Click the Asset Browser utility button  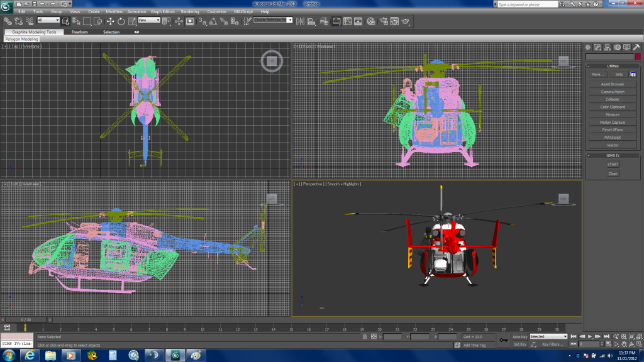[613, 84]
